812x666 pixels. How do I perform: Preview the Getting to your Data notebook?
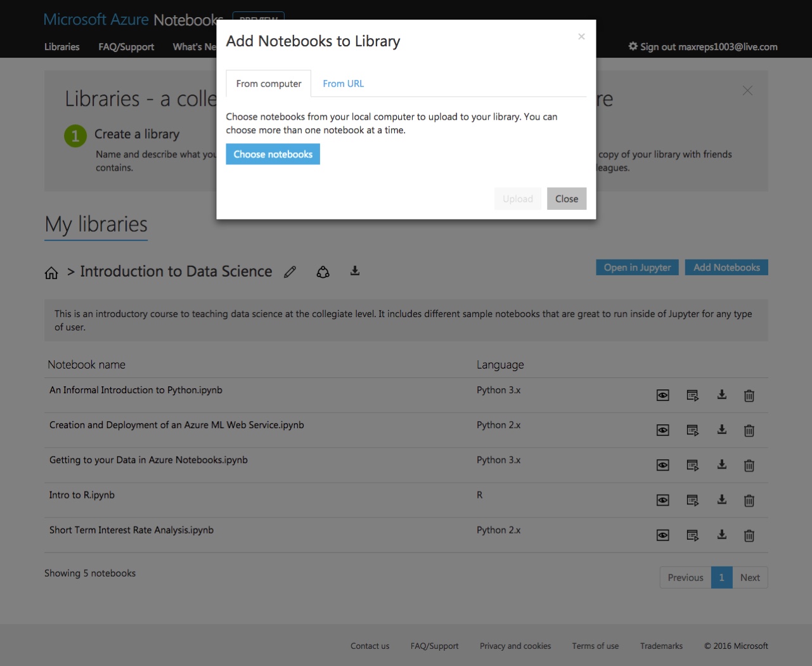[662, 466]
